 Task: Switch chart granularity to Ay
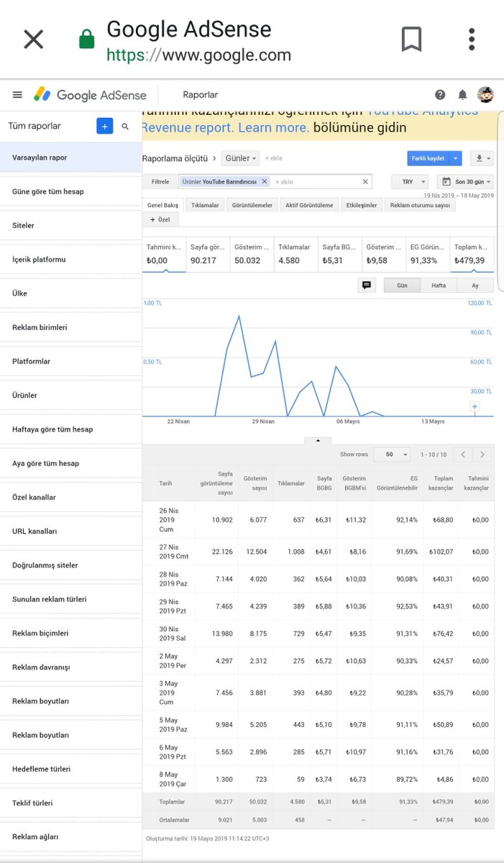475,286
